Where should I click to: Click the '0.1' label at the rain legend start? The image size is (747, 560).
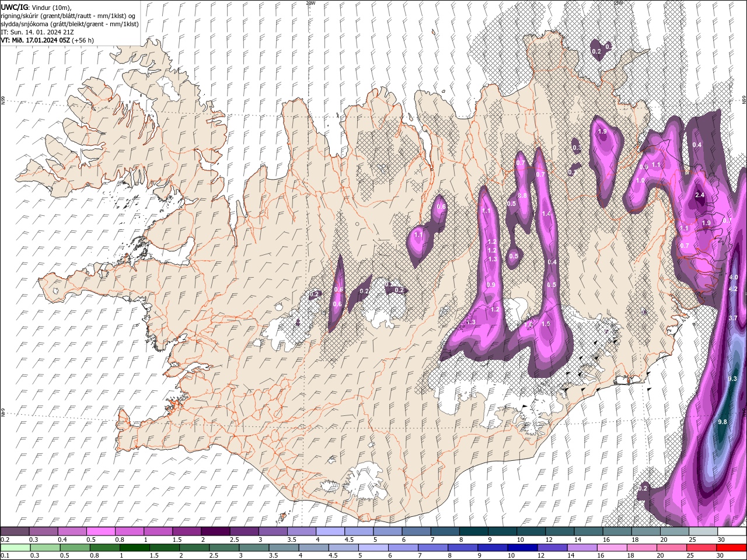[6, 555]
